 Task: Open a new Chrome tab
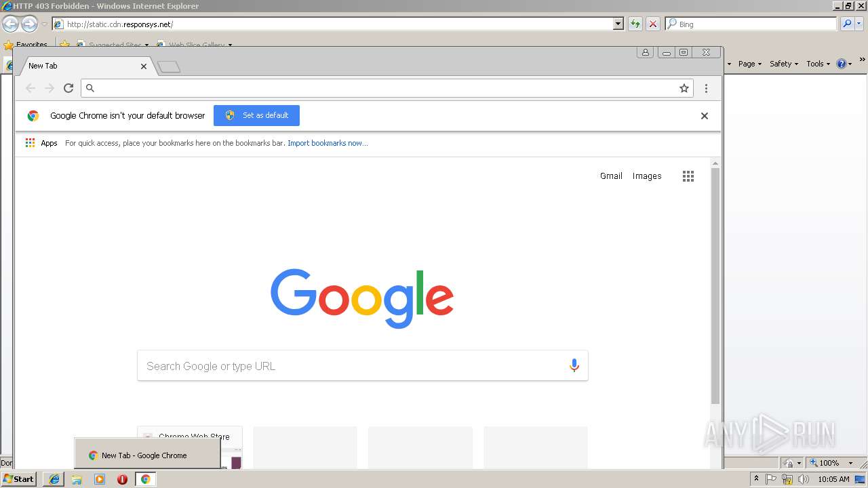(x=168, y=66)
